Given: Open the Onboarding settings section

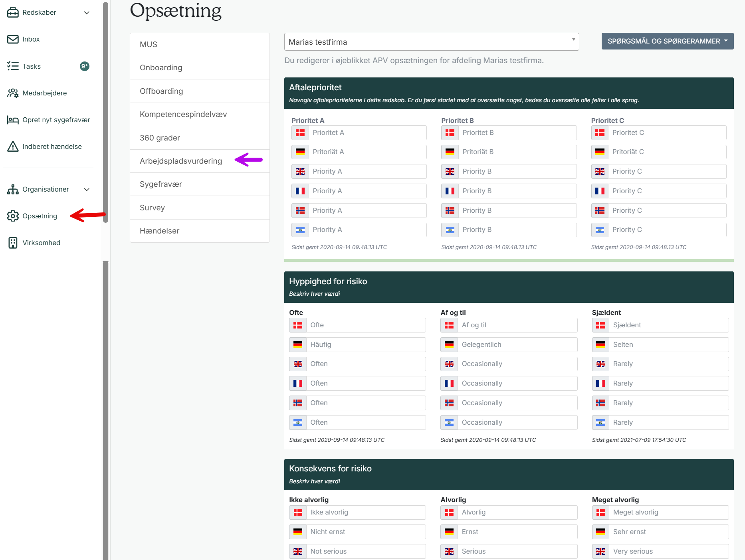Looking at the screenshot, I should click(x=200, y=67).
